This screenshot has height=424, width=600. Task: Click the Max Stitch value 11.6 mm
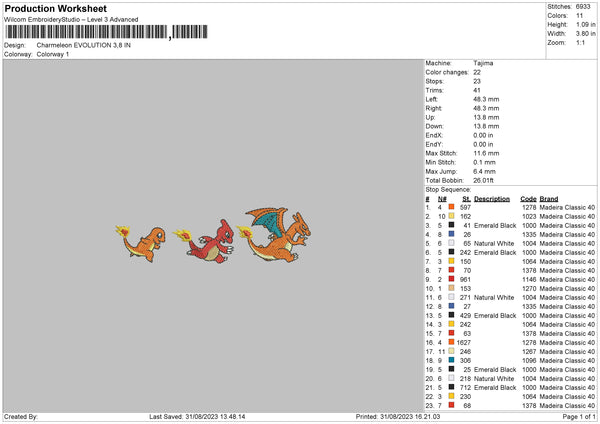tap(486, 153)
